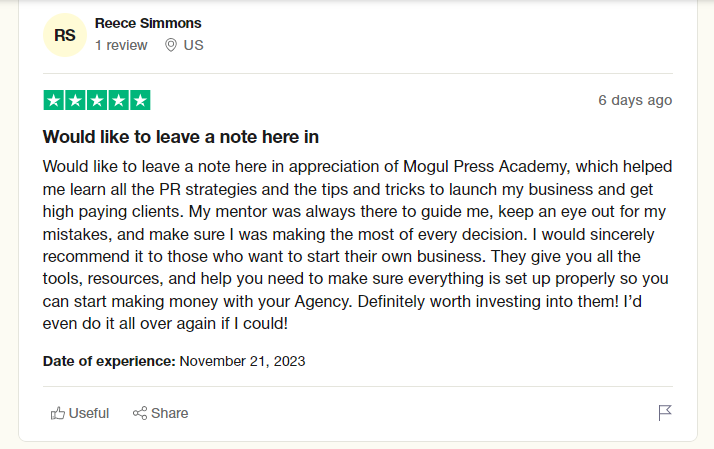Click the third green star

tap(97, 100)
